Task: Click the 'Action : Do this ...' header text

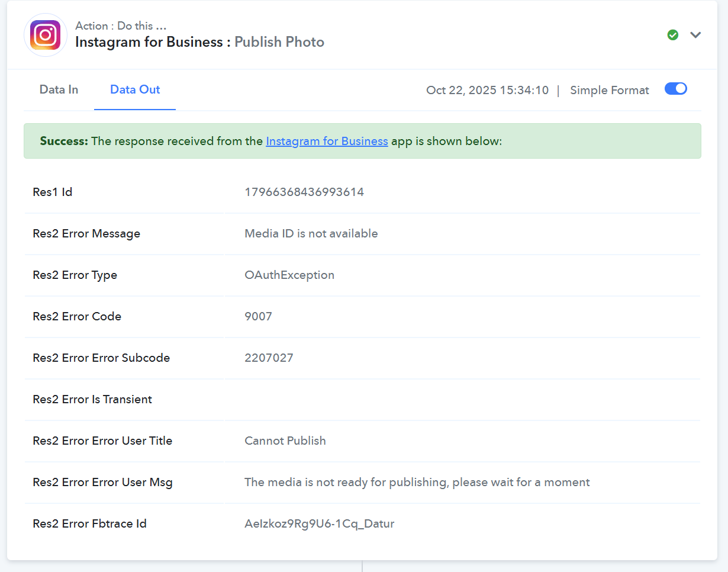Action: (x=121, y=26)
